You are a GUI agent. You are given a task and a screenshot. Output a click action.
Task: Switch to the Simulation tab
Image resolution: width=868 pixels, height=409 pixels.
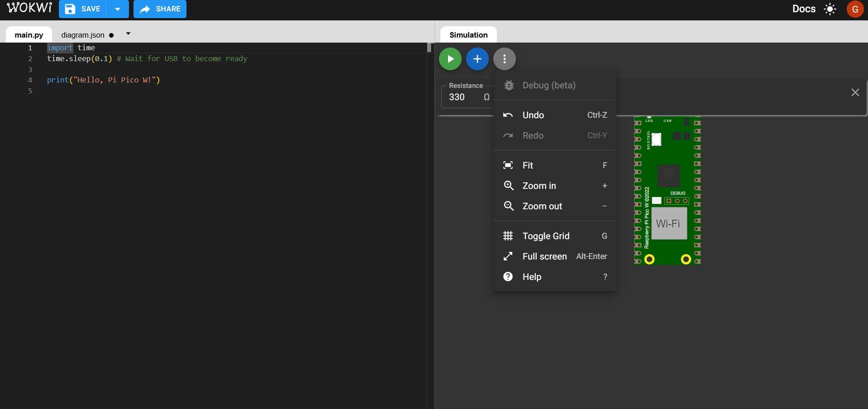click(469, 35)
